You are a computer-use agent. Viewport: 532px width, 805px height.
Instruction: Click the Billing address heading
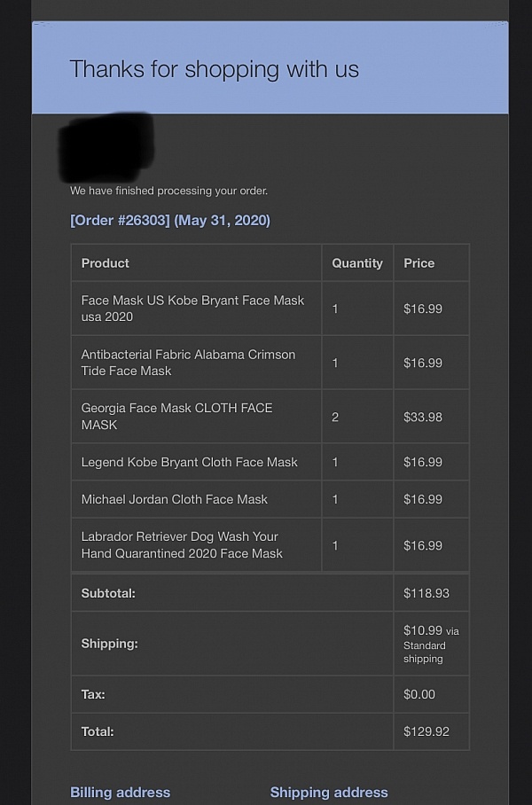[x=121, y=793]
